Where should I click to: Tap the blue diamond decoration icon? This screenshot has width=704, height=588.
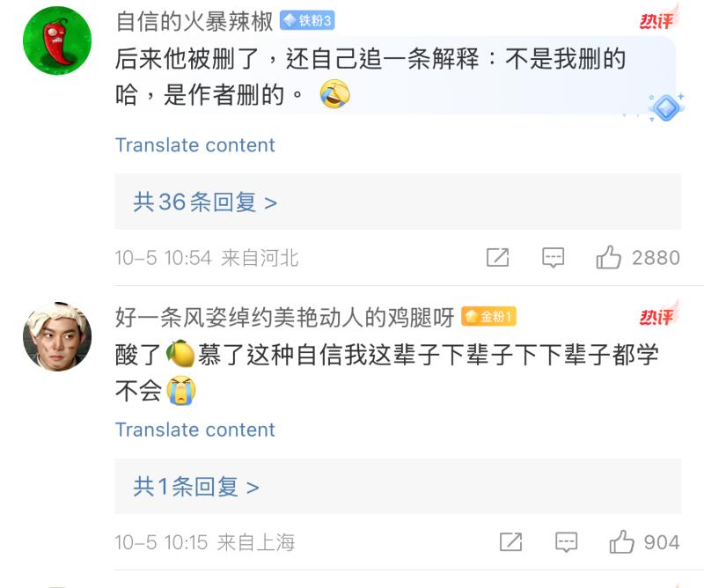click(665, 106)
